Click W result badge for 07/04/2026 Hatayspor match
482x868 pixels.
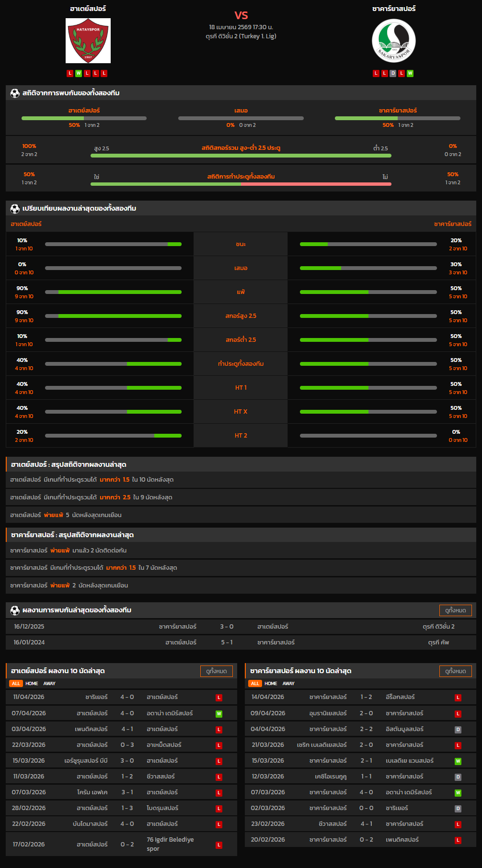pyautogui.click(x=219, y=714)
